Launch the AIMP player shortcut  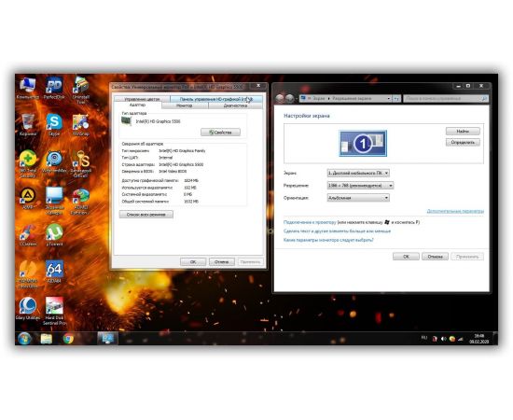pyautogui.click(x=27, y=198)
